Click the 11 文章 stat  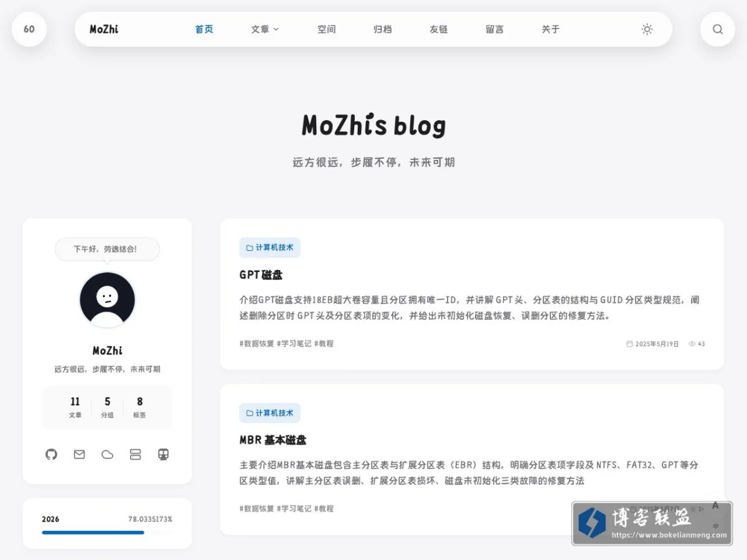point(75,408)
